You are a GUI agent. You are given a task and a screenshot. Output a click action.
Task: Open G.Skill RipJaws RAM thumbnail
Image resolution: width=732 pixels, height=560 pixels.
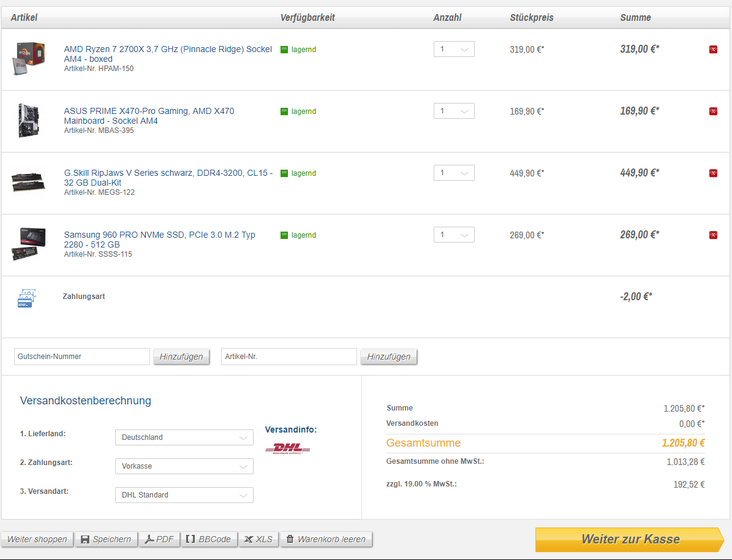pyautogui.click(x=28, y=182)
